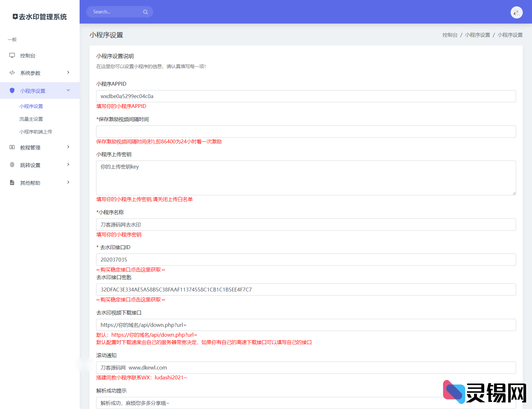
Task: Expand the 系统参数 chevron arrow
Action: 68,73
